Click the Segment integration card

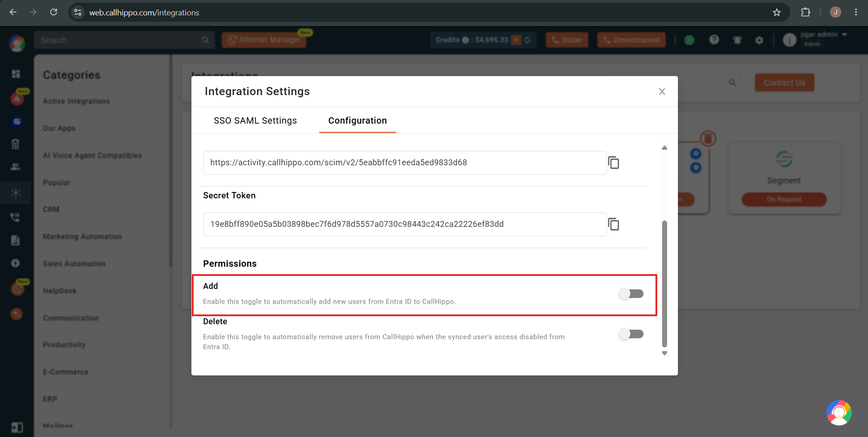[x=784, y=178]
